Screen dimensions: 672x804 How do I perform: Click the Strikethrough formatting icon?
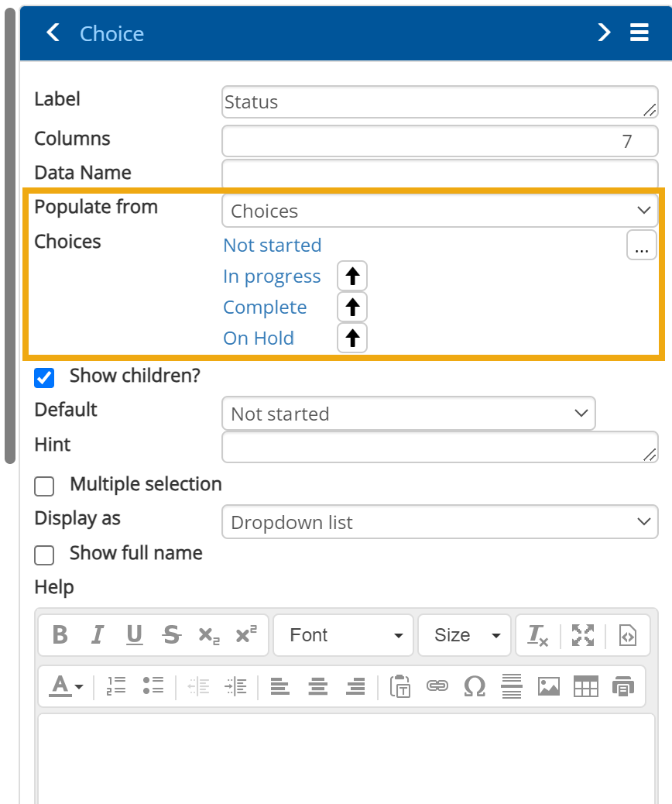(x=172, y=635)
